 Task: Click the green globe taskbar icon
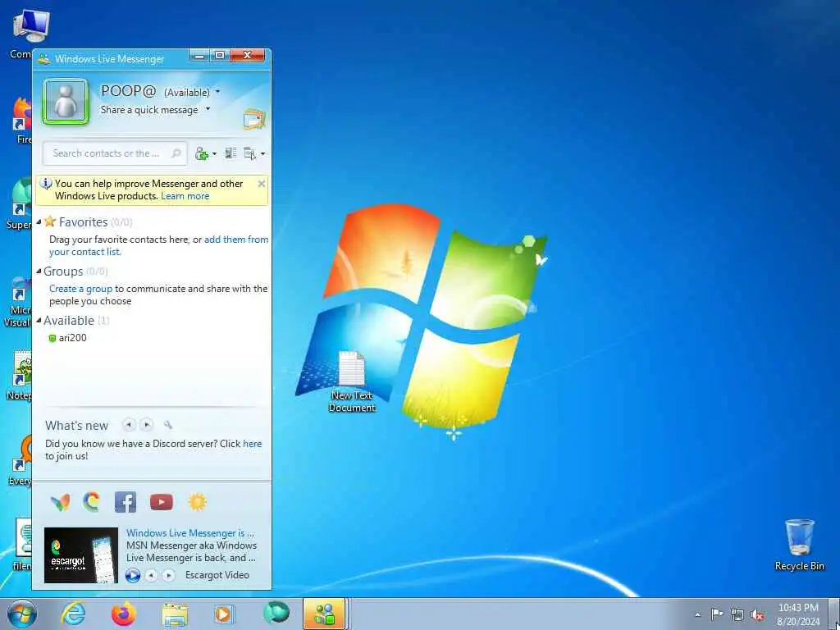click(x=276, y=613)
